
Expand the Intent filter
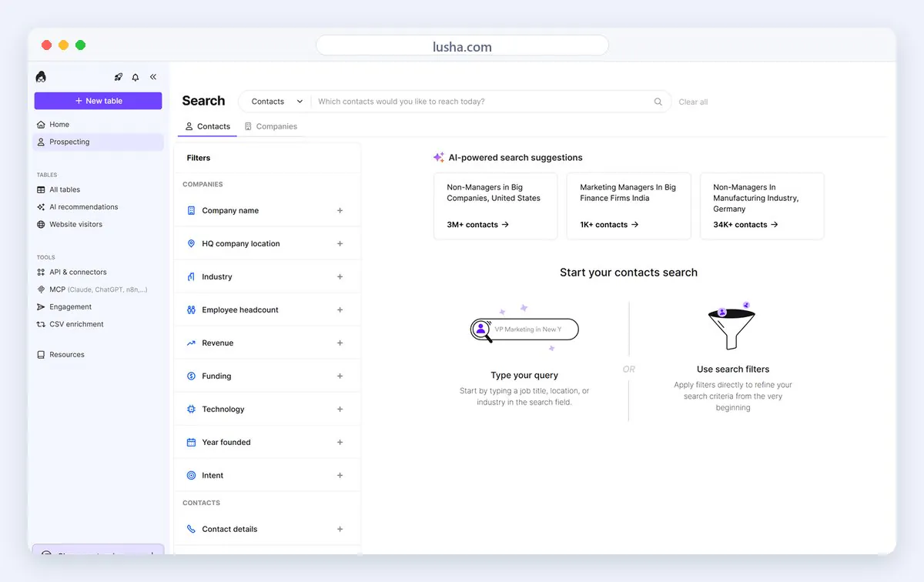340,475
